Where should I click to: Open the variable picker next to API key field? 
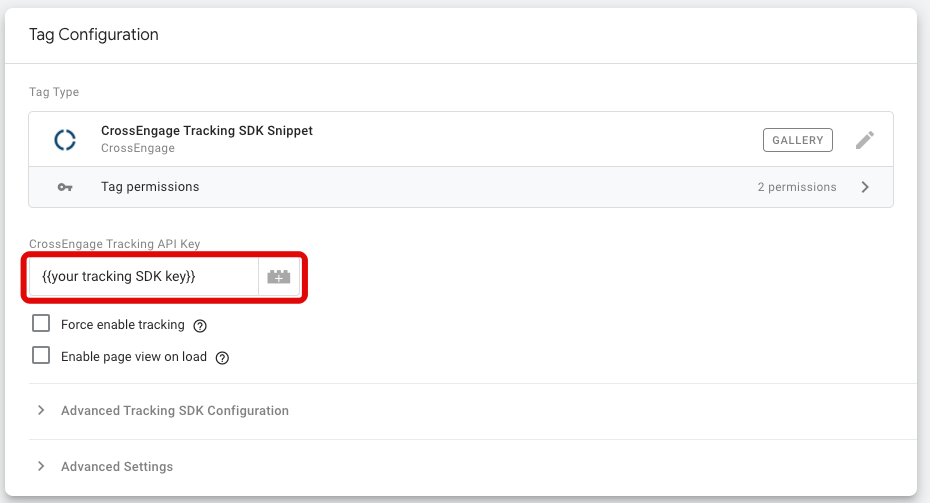coord(279,277)
